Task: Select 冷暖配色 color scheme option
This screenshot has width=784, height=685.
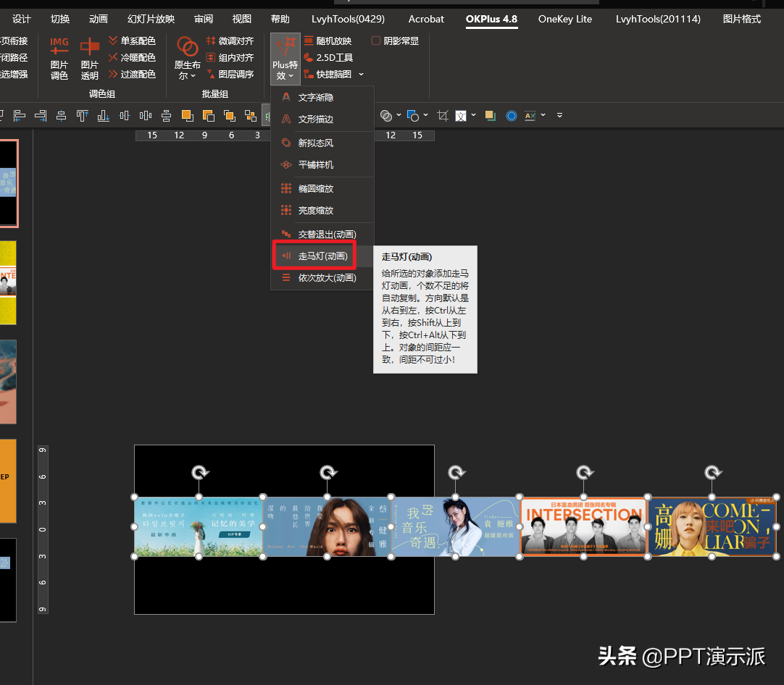Action: pos(133,57)
